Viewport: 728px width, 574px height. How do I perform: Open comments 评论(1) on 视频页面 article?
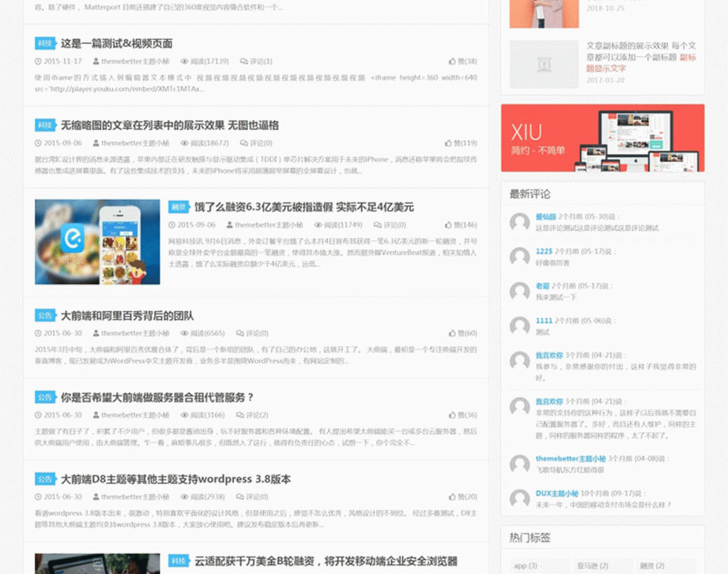(x=256, y=61)
